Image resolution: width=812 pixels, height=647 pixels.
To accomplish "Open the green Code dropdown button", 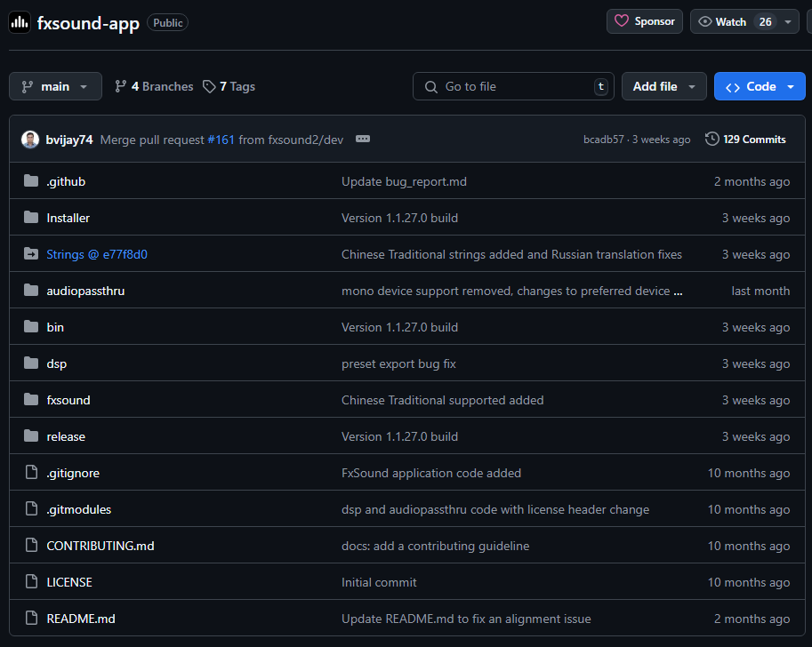I will pyautogui.click(x=760, y=86).
